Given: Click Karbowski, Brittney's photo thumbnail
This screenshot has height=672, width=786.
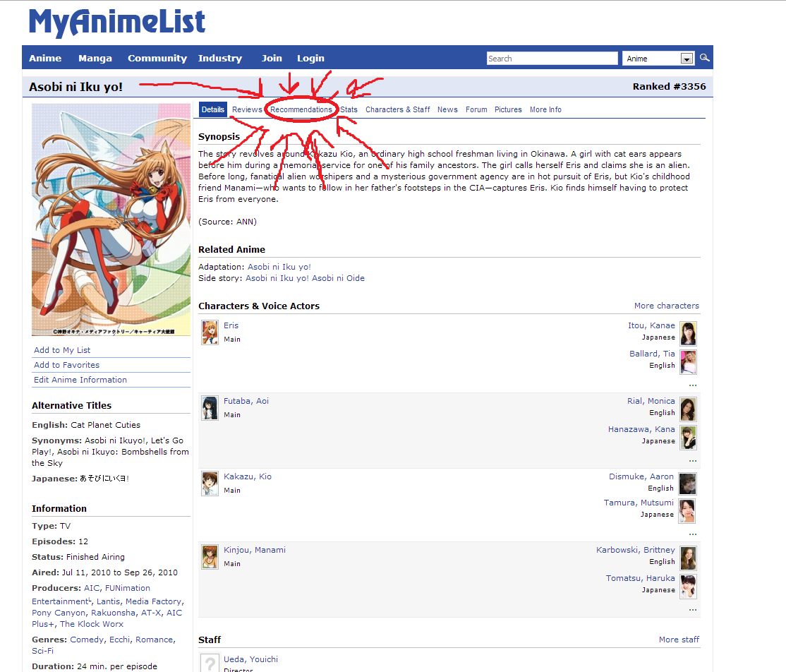Looking at the screenshot, I should click(688, 558).
